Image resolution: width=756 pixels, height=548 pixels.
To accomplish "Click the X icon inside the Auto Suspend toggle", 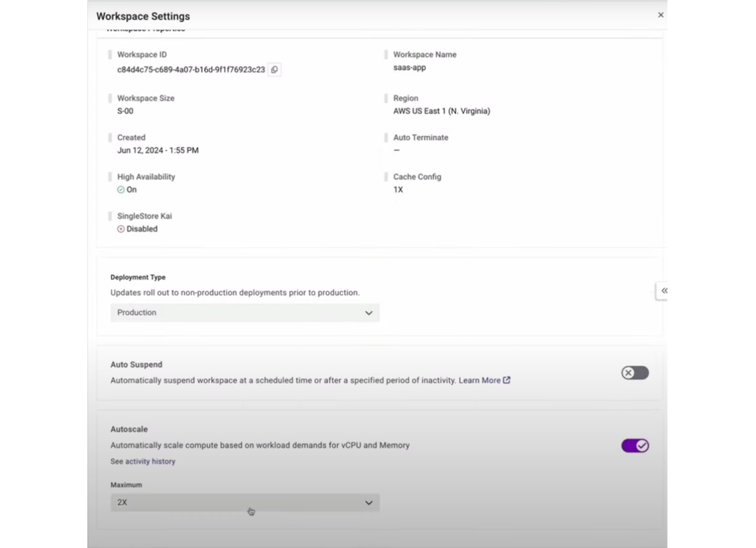I will tap(628, 372).
